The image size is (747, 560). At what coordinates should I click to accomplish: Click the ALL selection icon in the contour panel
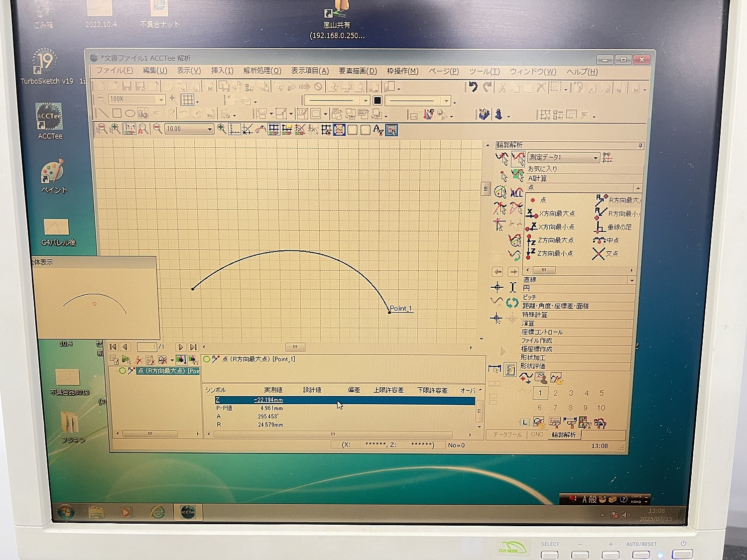point(517,192)
